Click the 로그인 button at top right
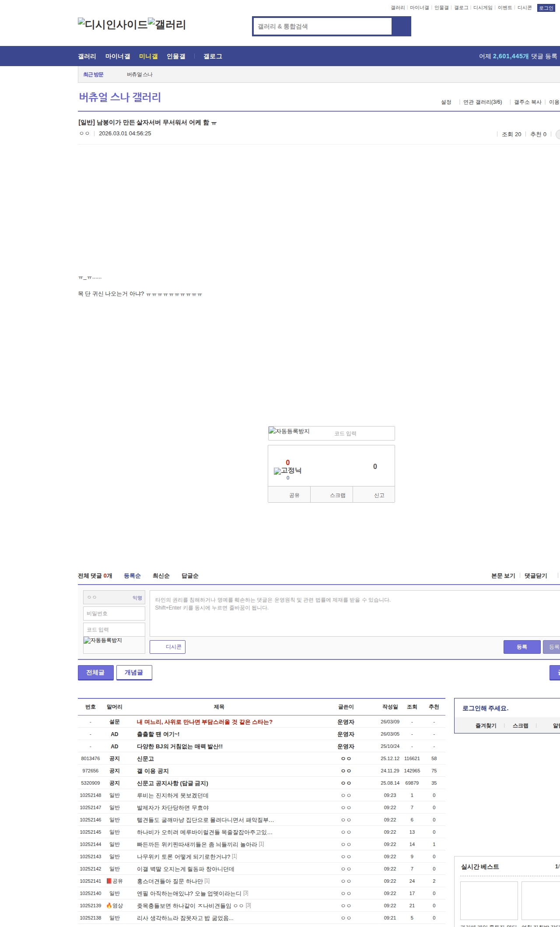The width and height of the screenshot is (560, 927). pyautogui.click(x=546, y=8)
